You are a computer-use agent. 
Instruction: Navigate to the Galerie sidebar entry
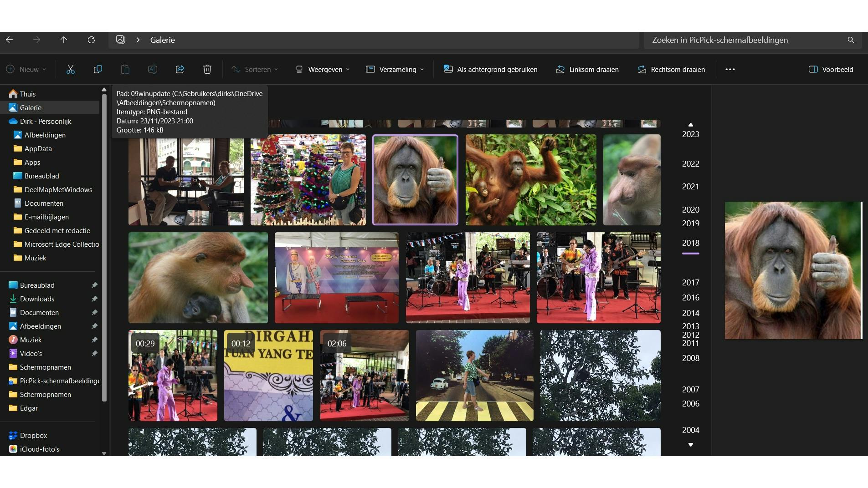[x=32, y=107]
